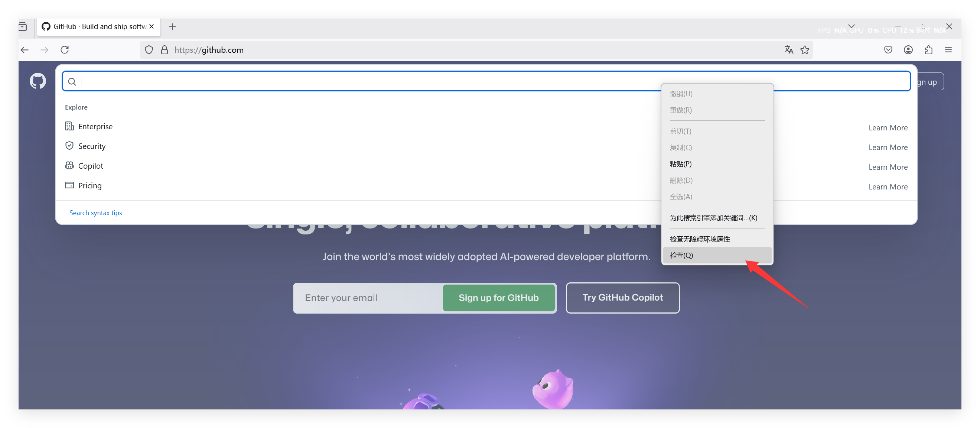
Task: Open the Firefox hamburger menu
Action: coord(948,50)
